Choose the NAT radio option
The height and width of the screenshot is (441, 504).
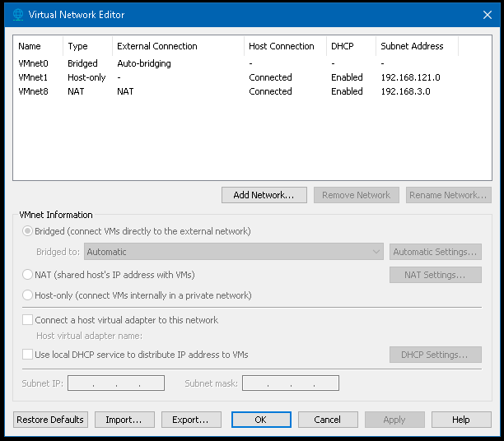tap(28, 275)
